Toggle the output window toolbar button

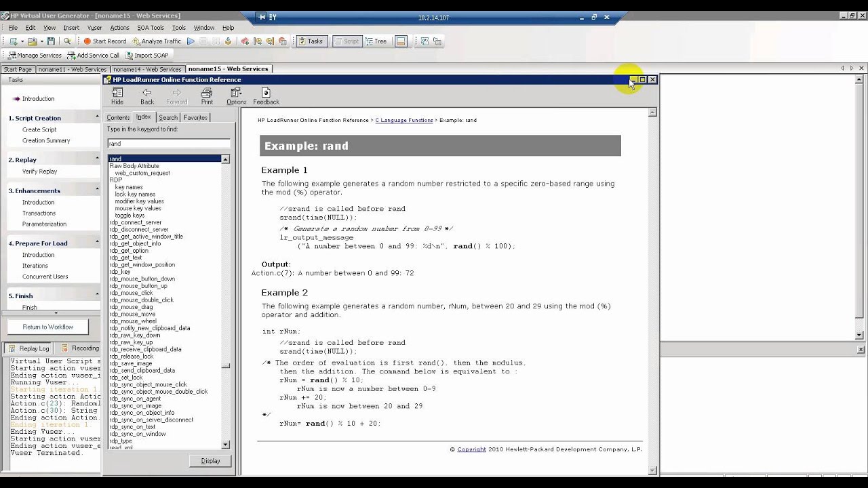401,41
